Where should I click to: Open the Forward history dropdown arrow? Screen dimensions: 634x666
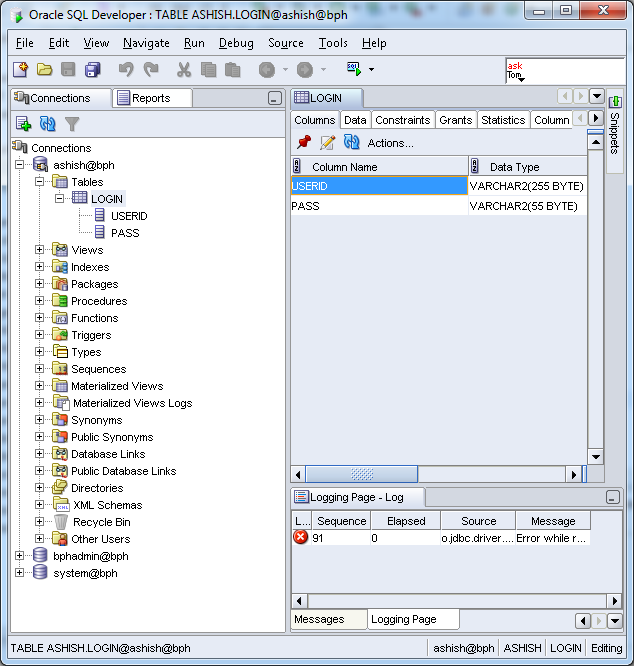(323, 70)
